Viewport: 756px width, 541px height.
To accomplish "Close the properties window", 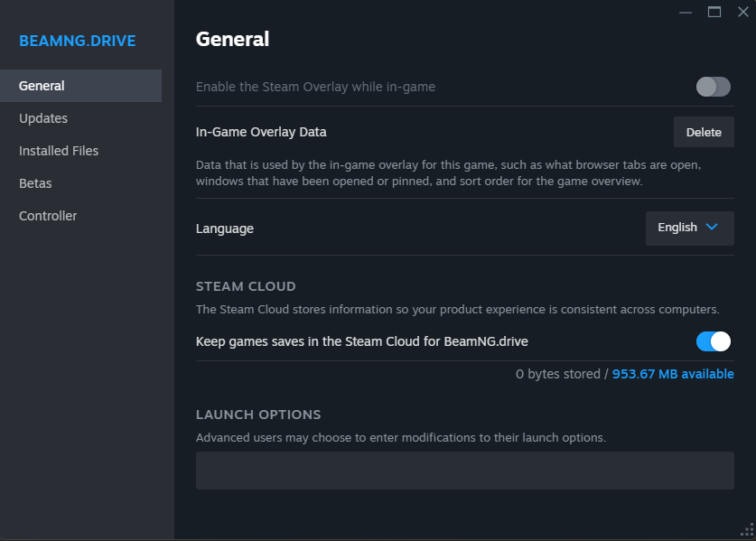I will click(x=743, y=12).
